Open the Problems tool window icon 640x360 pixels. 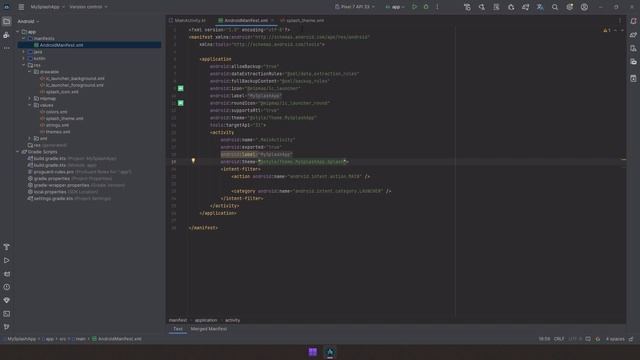(x=7, y=287)
